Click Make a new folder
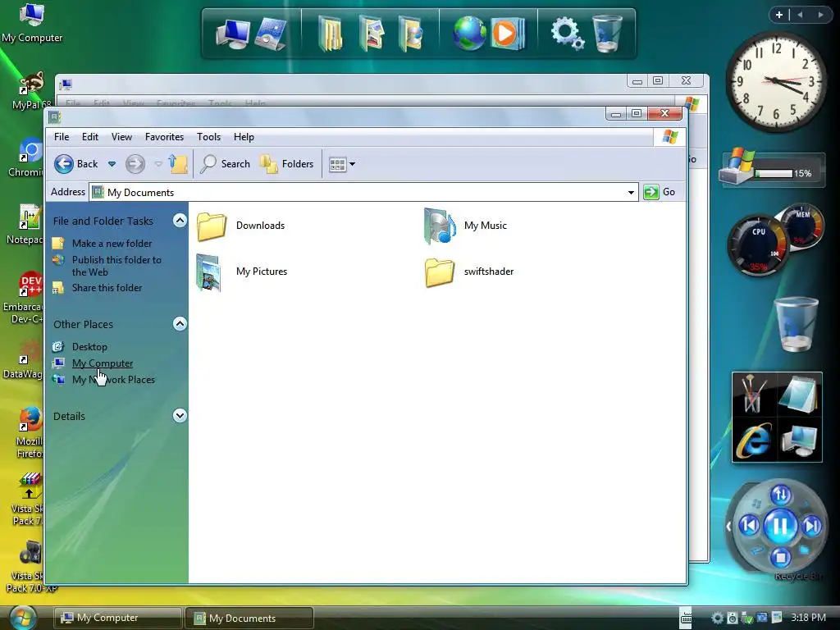Image resolution: width=840 pixels, height=630 pixels. coord(112,243)
